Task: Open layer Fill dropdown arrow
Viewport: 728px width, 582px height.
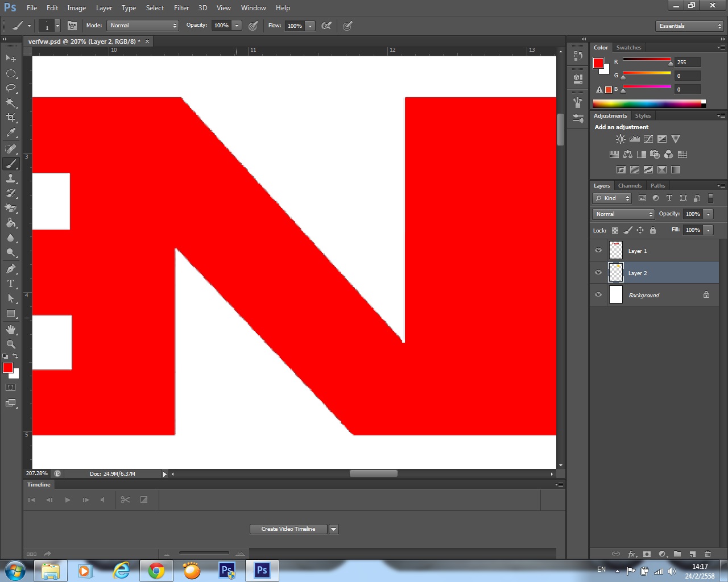Action: click(x=708, y=230)
